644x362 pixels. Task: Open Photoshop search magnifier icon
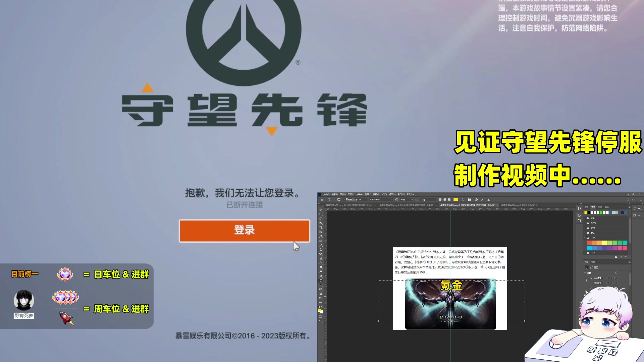(628, 200)
